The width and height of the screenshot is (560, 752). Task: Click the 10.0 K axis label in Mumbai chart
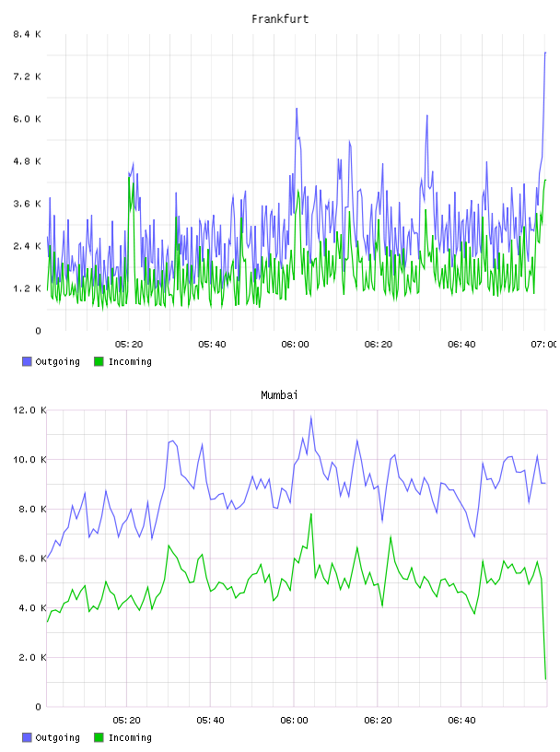[29, 460]
